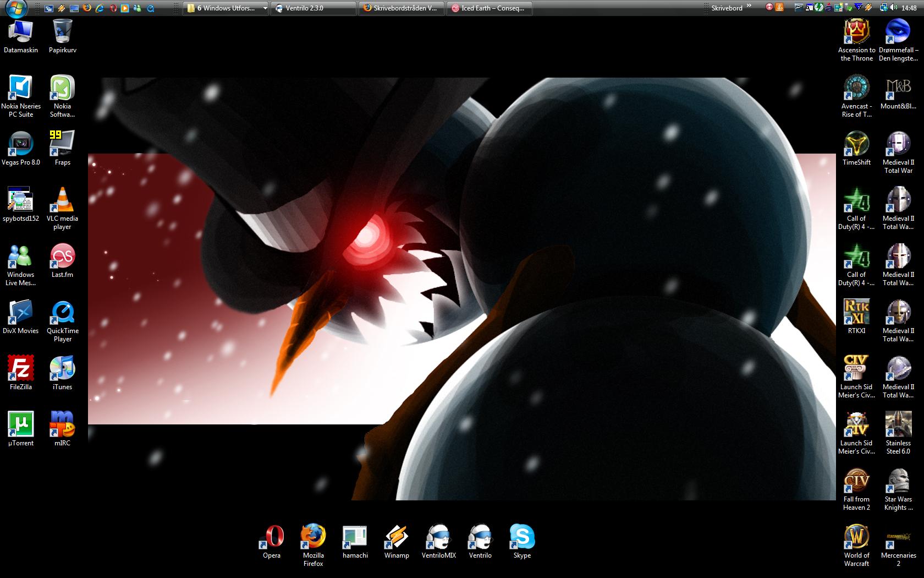Launch iTunes from the desktop
Screen dimensions: 924x578
tap(63, 373)
